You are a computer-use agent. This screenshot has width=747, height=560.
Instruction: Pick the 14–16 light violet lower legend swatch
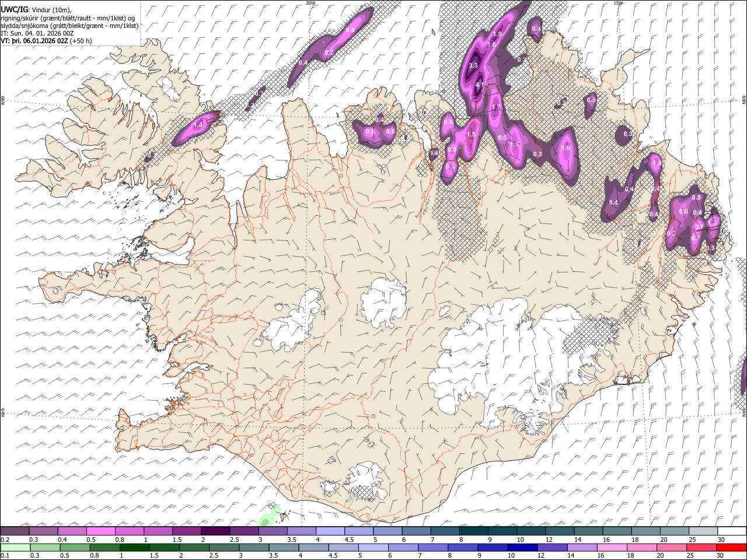point(582,547)
